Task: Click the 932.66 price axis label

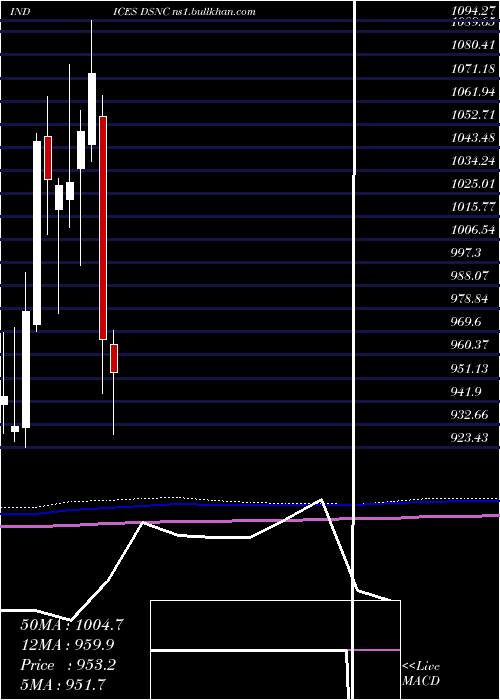Action: pos(469,415)
